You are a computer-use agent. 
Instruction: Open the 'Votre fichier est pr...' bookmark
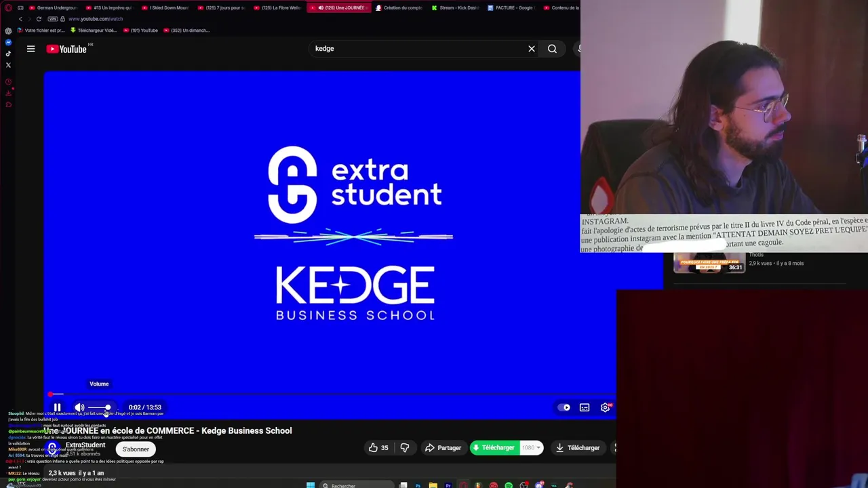pyautogui.click(x=41, y=30)
